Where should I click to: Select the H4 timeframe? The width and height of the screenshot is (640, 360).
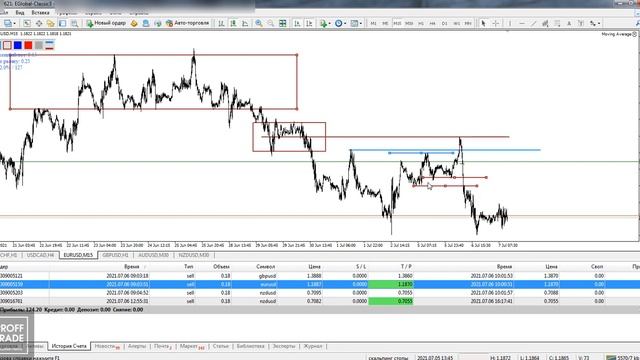(432, 23)
